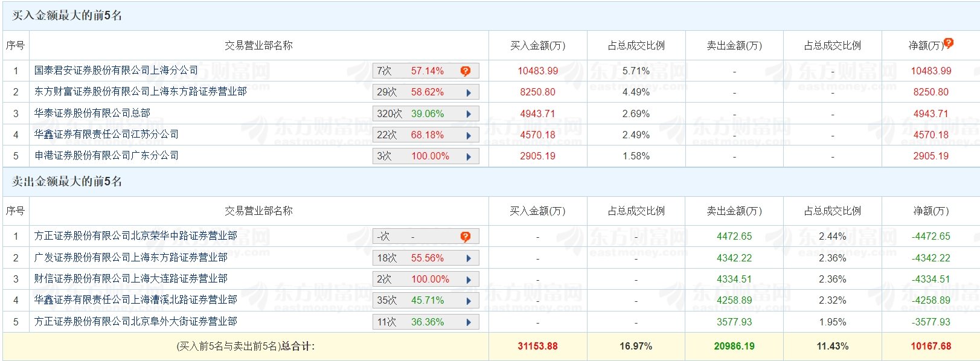Click the buy amount 4943.71 in 买入金额 column
This screenshot has height=361, width=980.
538,114
